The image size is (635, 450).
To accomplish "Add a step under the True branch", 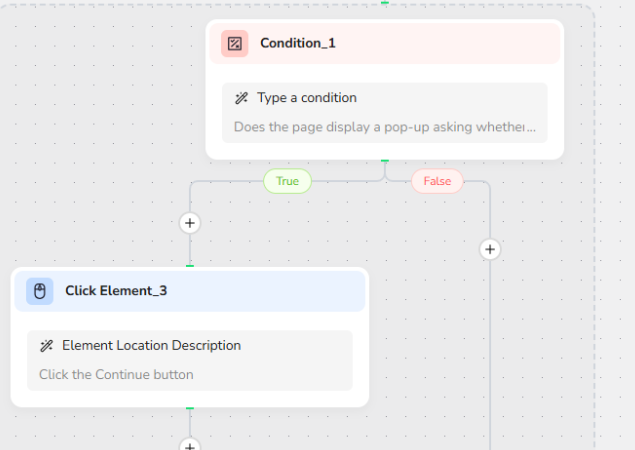I will coord(190,223).
